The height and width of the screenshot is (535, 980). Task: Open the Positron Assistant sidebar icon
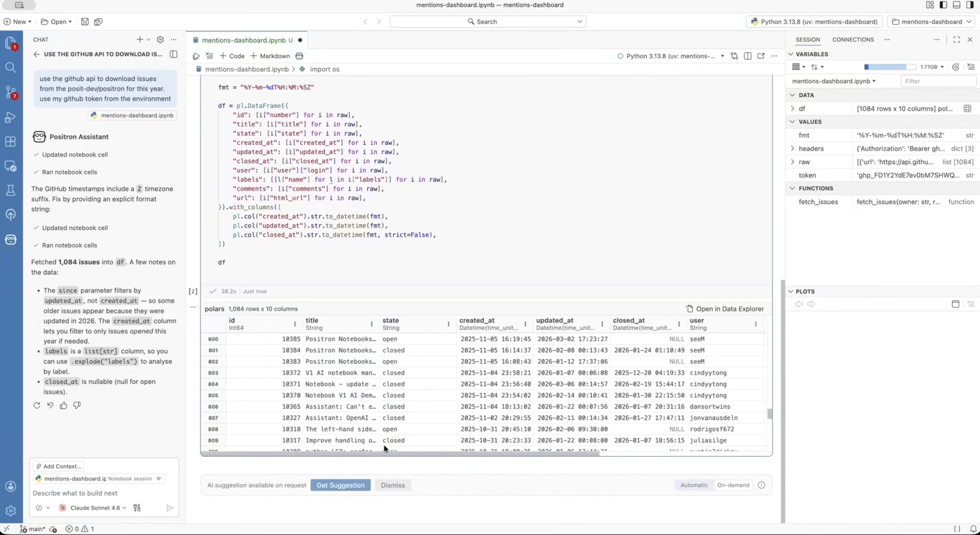(x=11, y=239)
